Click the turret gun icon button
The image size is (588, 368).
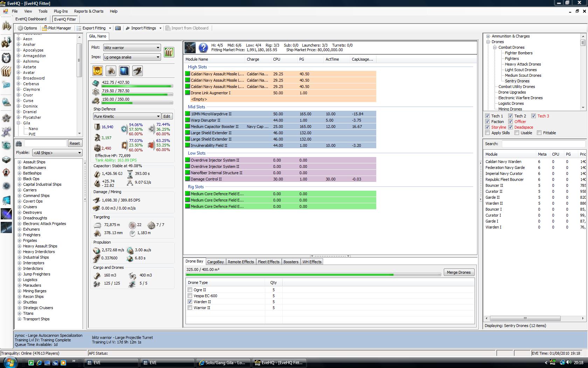(x=138, y=71)
